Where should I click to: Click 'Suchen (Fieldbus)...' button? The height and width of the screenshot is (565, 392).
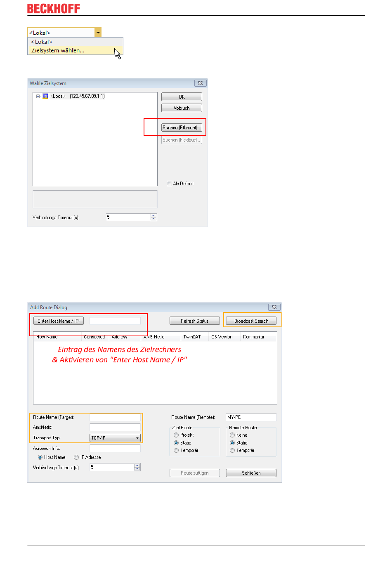[182, 140]
